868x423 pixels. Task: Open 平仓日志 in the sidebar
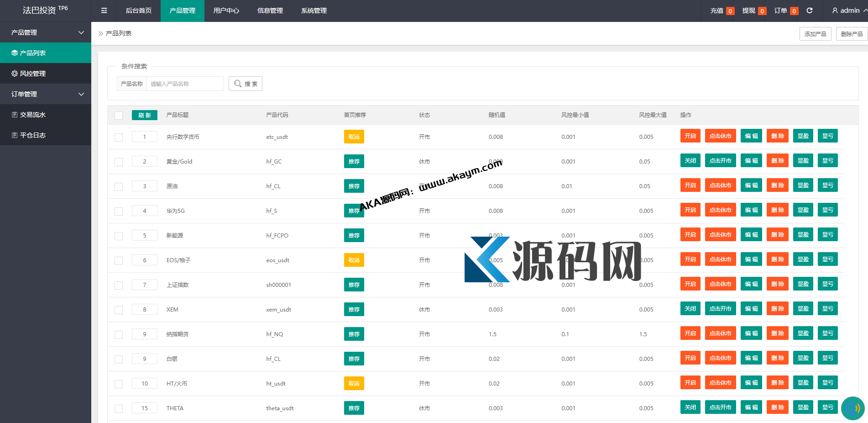coord(32,135)
